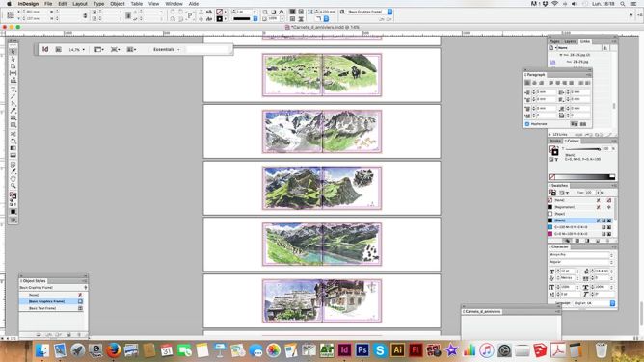
Task: Click the Align centre button in Paragraph panel
Action: (534, 83)
